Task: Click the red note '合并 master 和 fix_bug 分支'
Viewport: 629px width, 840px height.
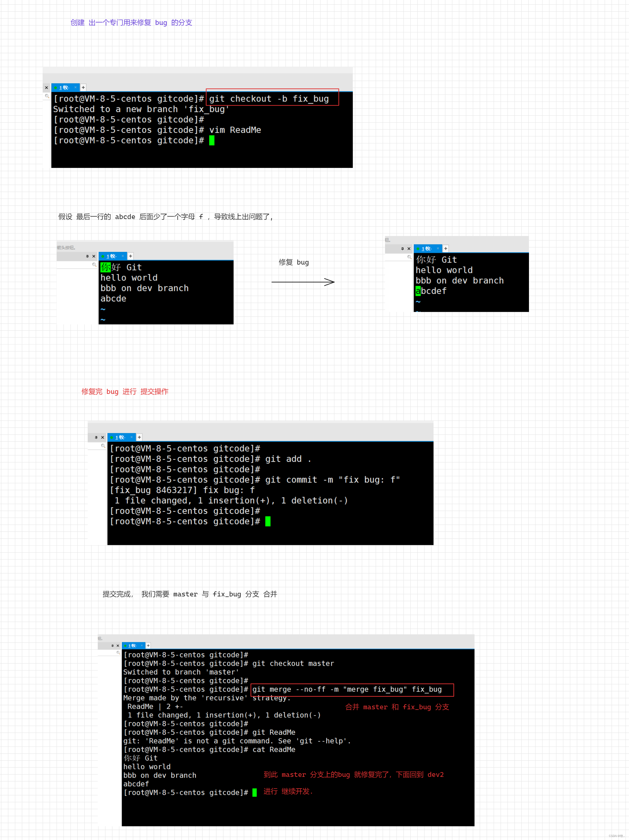Action: coord(397,707)
